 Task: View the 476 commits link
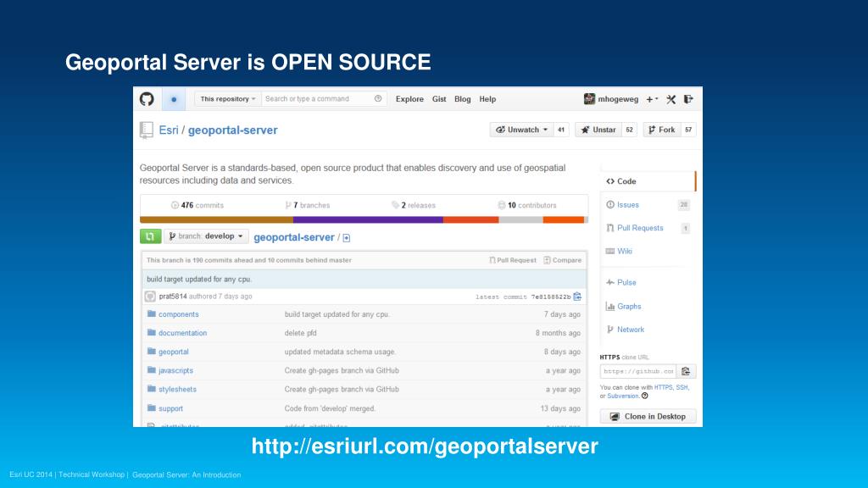tap(197, 205)
